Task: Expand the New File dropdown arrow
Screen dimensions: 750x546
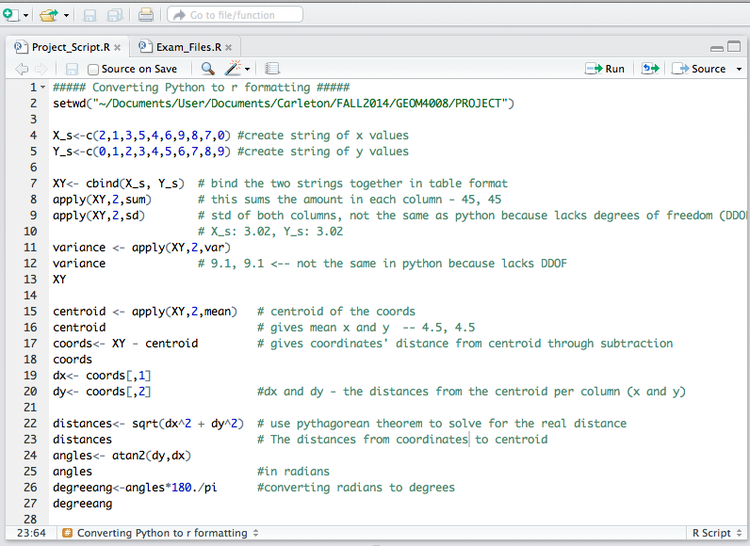Action: click(26, 15)
